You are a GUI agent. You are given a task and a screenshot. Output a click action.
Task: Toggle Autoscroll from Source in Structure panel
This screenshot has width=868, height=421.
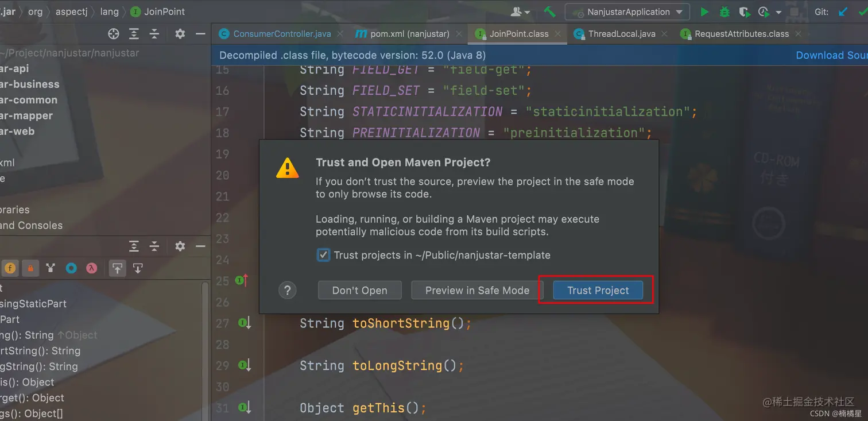pos(138,268)
